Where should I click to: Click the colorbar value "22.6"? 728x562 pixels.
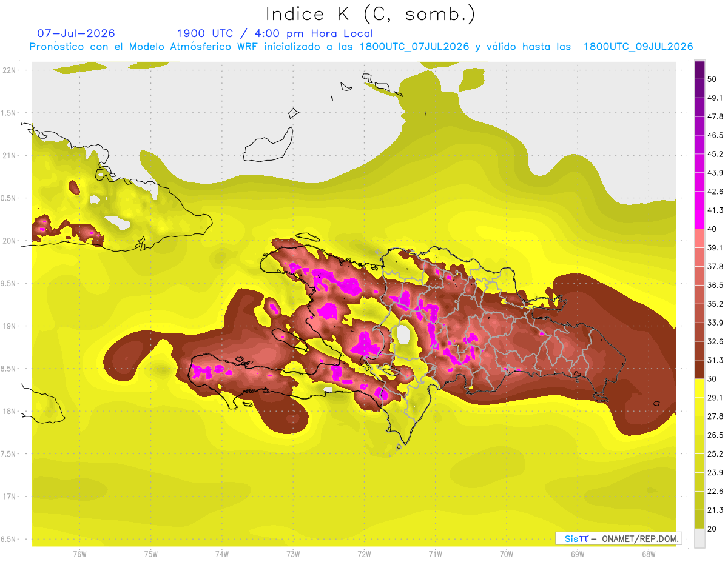pos(715,492)
